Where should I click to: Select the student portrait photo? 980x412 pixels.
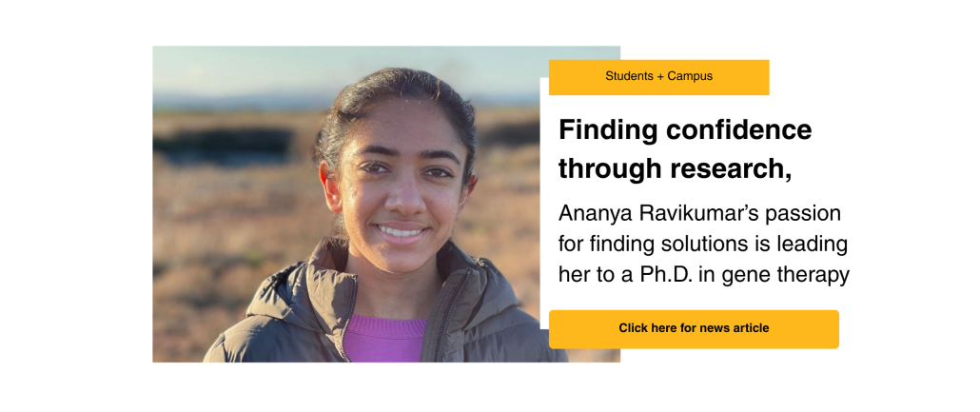point(386,204)
